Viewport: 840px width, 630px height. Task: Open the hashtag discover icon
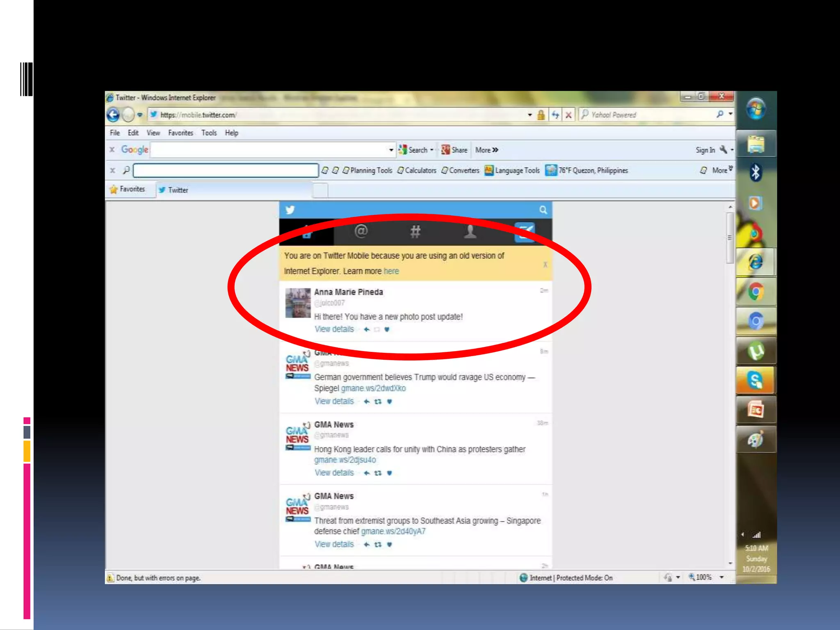pyautogui.click(x=415, y=232)
